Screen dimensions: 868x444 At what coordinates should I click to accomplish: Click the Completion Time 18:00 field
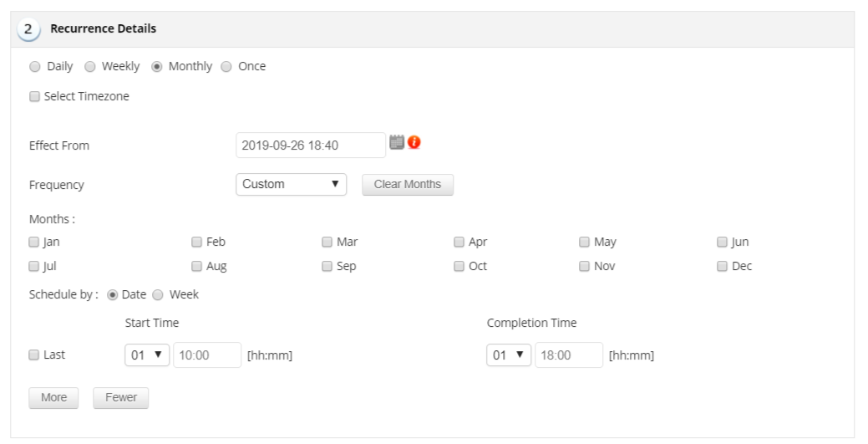tap(568, 355)
